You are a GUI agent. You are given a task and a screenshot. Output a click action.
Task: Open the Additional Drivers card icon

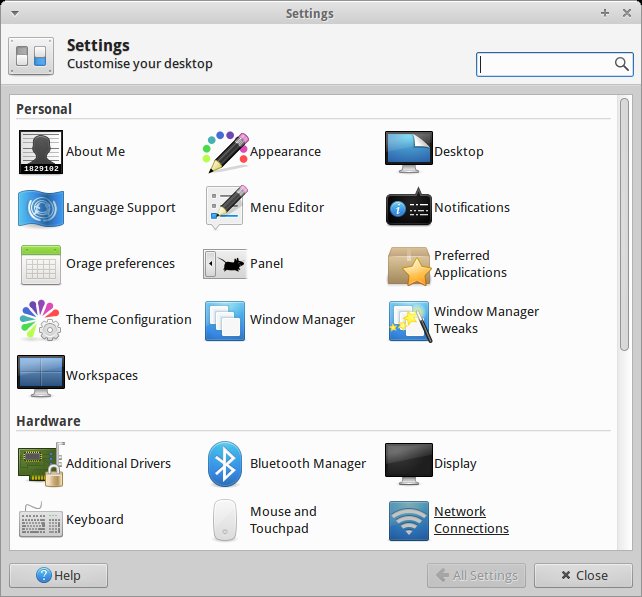pos(41,464)
